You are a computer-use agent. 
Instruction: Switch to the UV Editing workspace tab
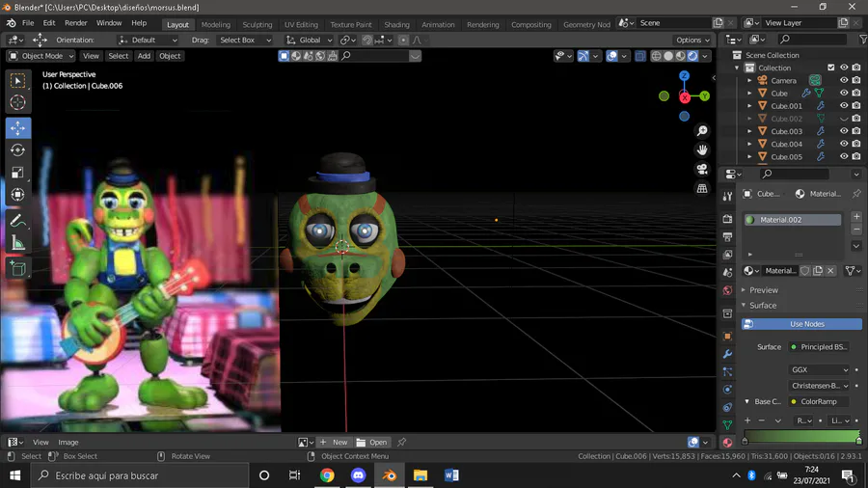click(x=301, y=24)
